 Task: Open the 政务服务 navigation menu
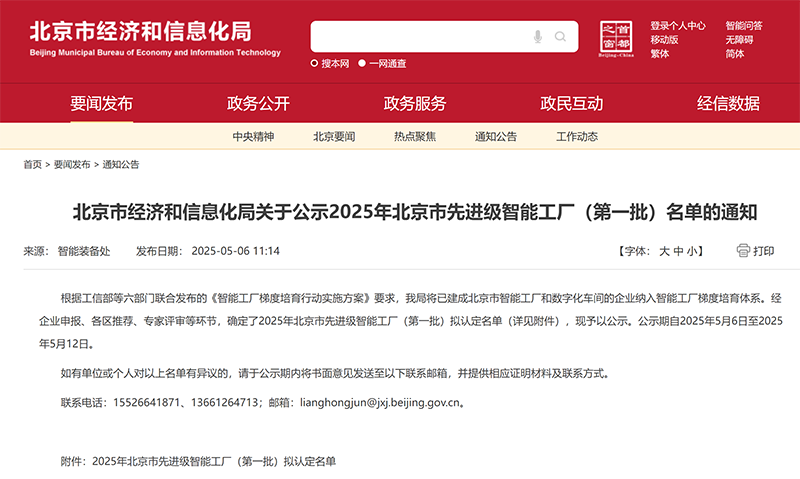[x=415, y=103]
